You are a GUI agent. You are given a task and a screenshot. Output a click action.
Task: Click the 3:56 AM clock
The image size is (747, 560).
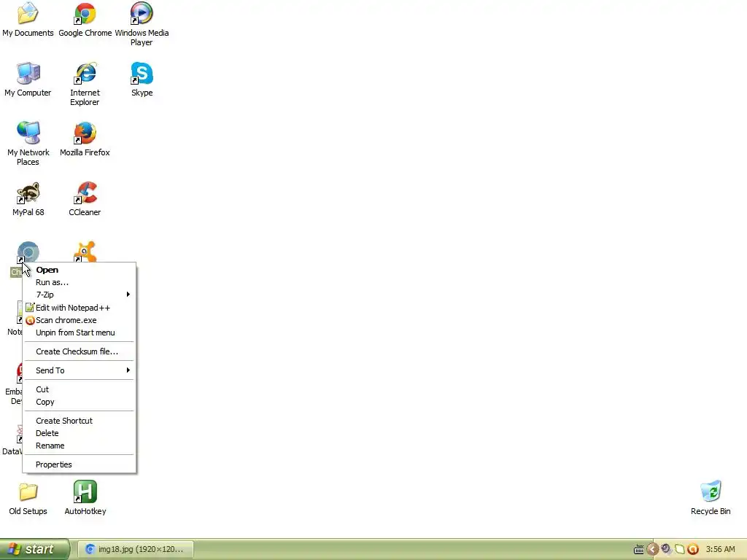click(720, 549)
